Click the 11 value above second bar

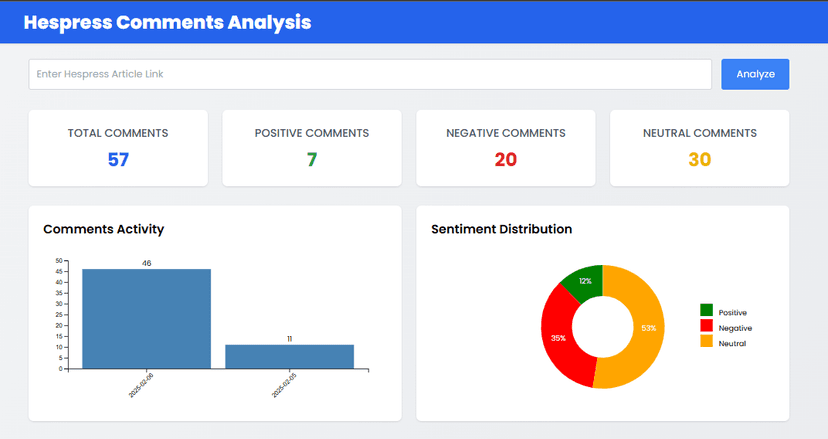pos(289,339)
